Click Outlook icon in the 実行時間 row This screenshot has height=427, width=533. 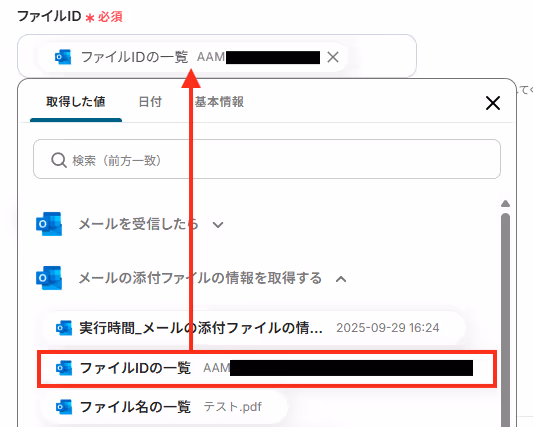click(64, 328)
